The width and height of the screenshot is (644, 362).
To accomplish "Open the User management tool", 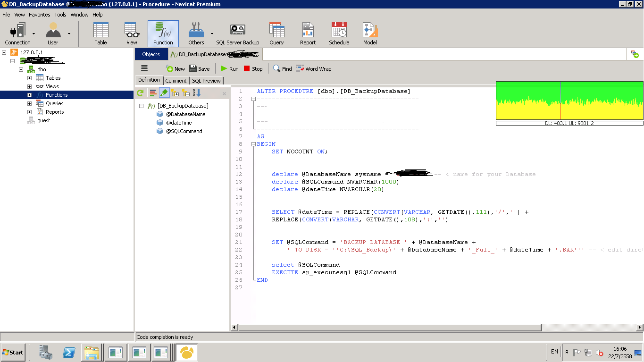I will 53,34.
